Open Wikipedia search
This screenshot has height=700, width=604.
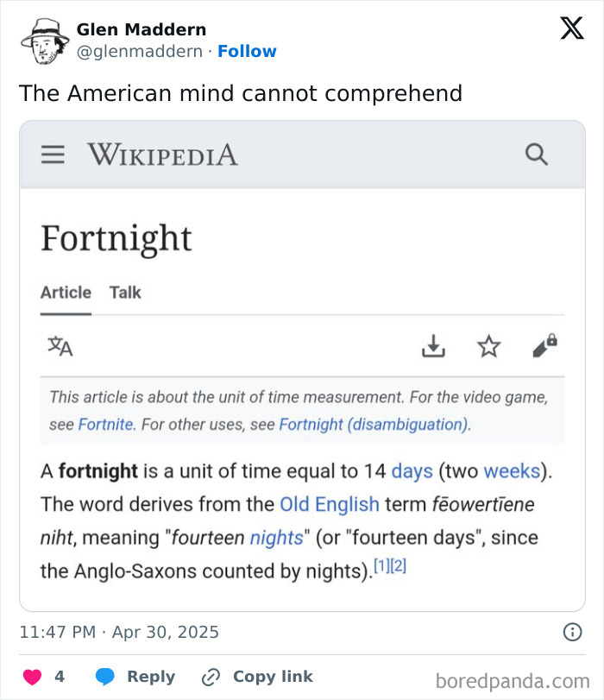click(537, 155)
